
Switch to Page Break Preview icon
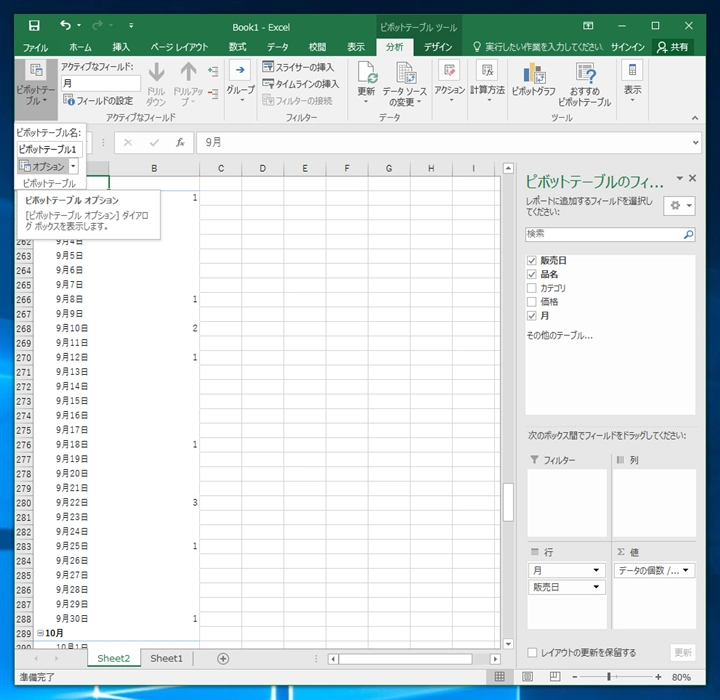[x=555, y=677]
